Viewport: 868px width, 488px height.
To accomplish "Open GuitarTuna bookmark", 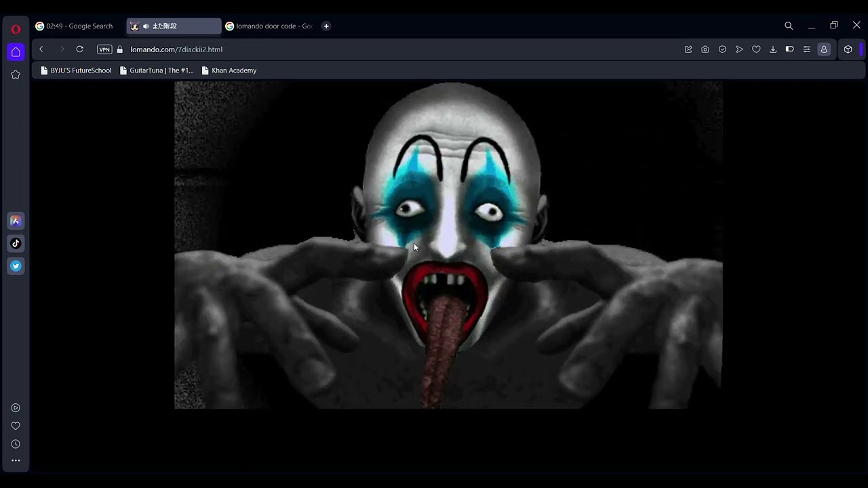I will (157, 70).
